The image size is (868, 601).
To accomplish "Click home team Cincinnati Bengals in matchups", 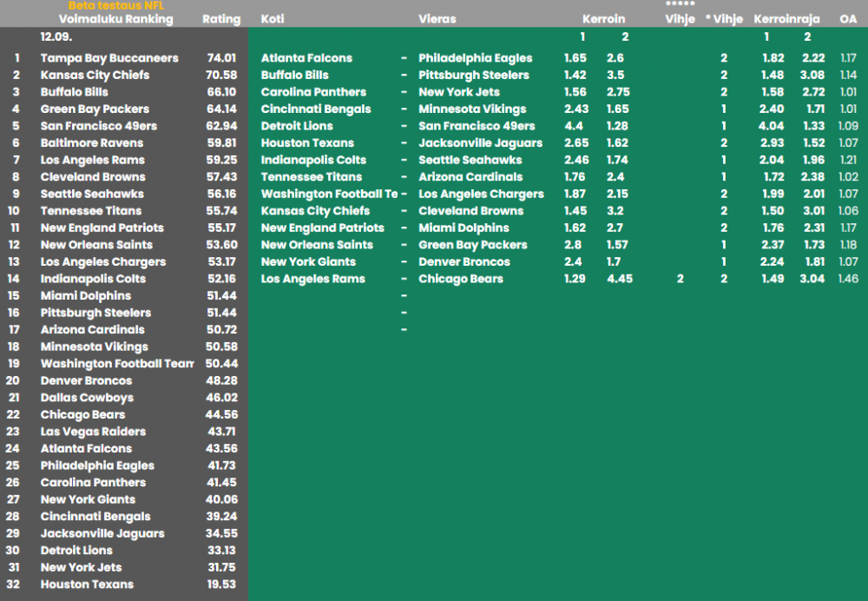I will click(x=316, y=109).
